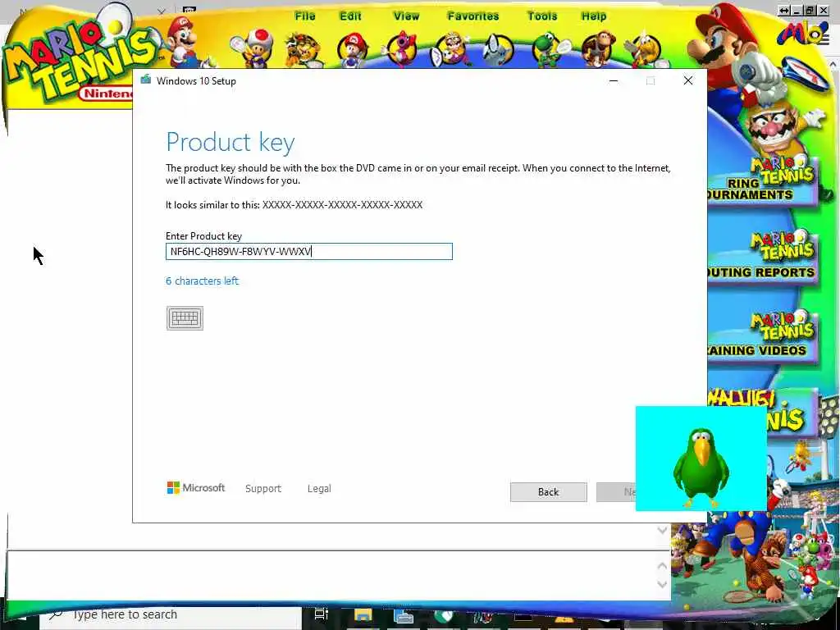The height and width of the screenshot is (630, 840).
Task: Go Back in Windows 10 Setup
Action: pyautogui.click(x=549, y=492)
